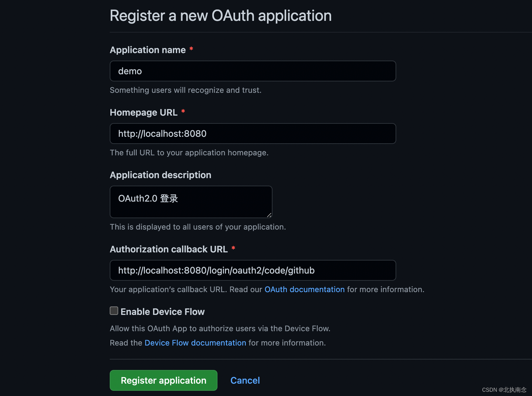Click the Application name label
This screenshot has height=396, width=532.
(x=148, y=50)
